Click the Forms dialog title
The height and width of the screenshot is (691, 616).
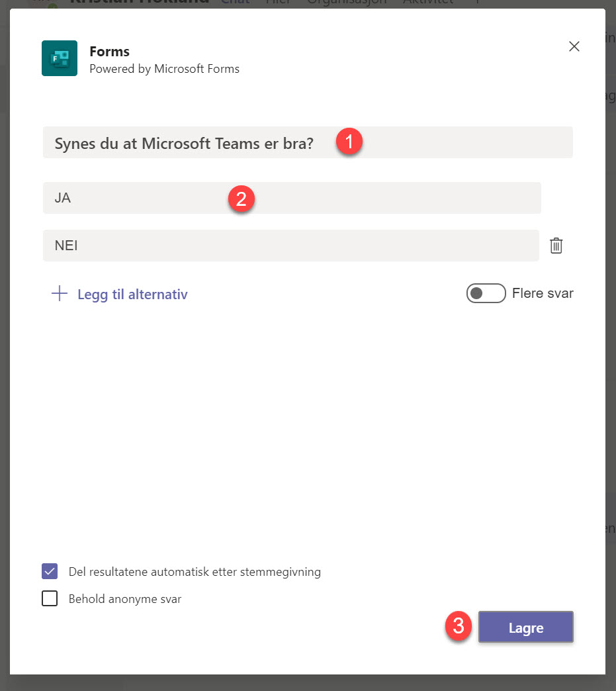(x=109, y=51)
